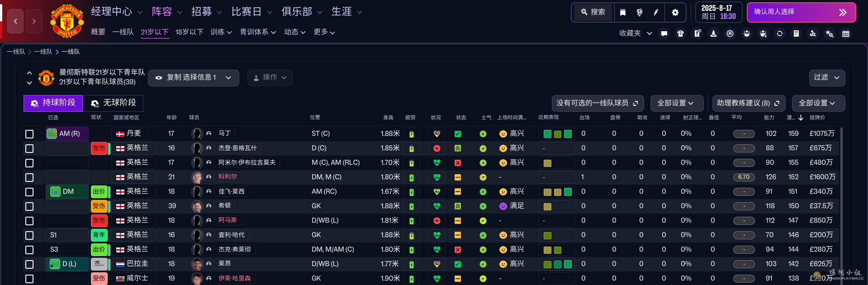Expand the 训练 submenu dropdown
This screenshot has height=285, width=868.
(221, 32)
